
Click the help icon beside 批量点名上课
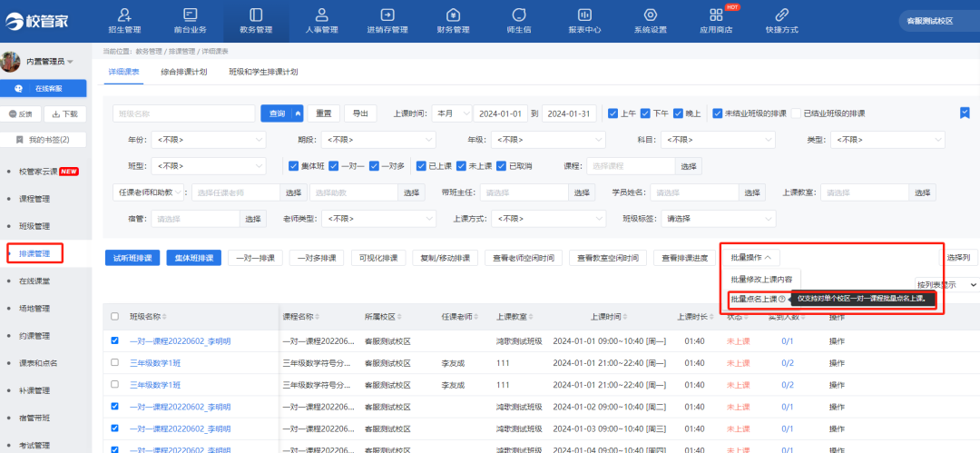pyautogui.click(x=782, y=300)
